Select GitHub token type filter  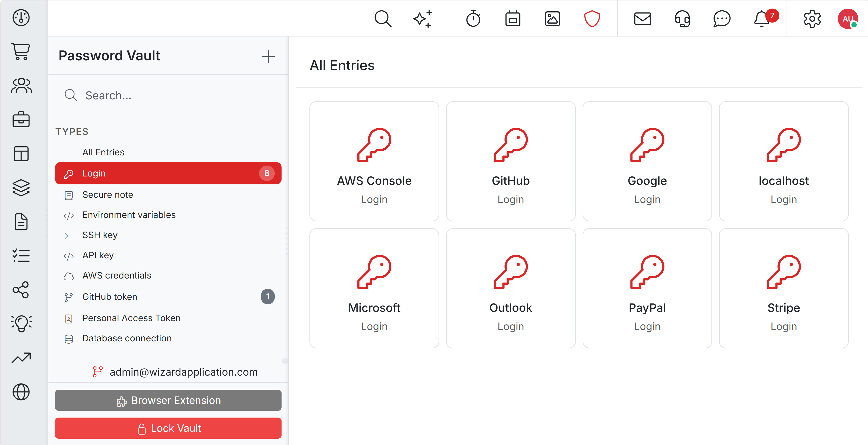coord(169,297)
